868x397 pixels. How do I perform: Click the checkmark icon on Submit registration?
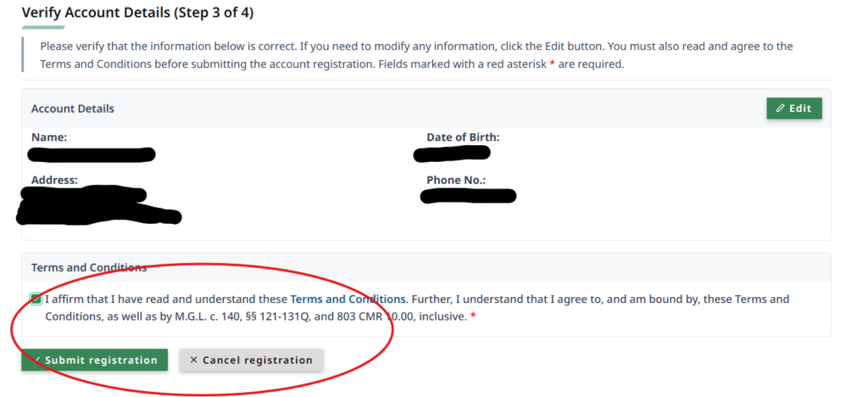pos(36,360)
